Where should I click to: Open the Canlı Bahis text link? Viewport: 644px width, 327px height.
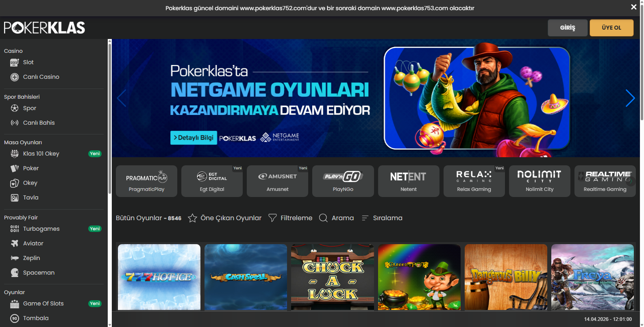pyautogui.click(x=39, y=123)
